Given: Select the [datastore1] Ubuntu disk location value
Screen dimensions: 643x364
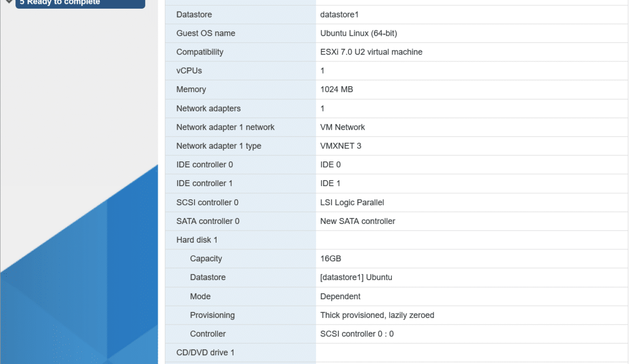Looking at the screenshot, I should point(356,278).
